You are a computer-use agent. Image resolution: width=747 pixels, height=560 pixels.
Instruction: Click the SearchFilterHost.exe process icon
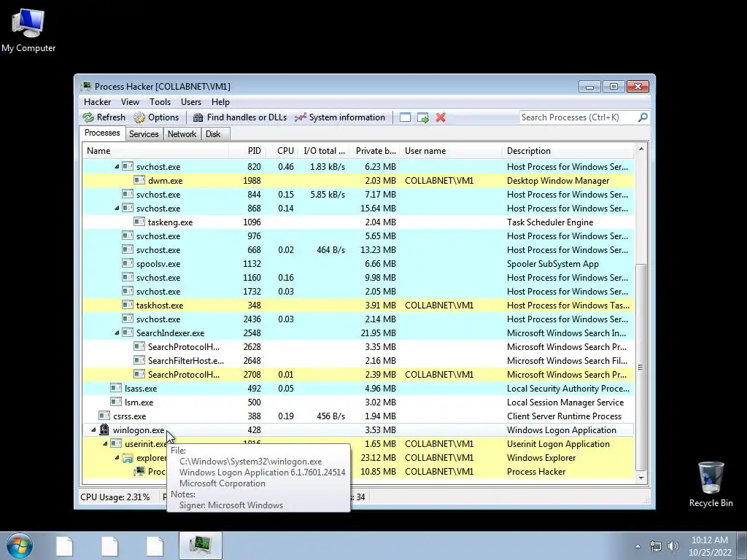click(139, 360)
